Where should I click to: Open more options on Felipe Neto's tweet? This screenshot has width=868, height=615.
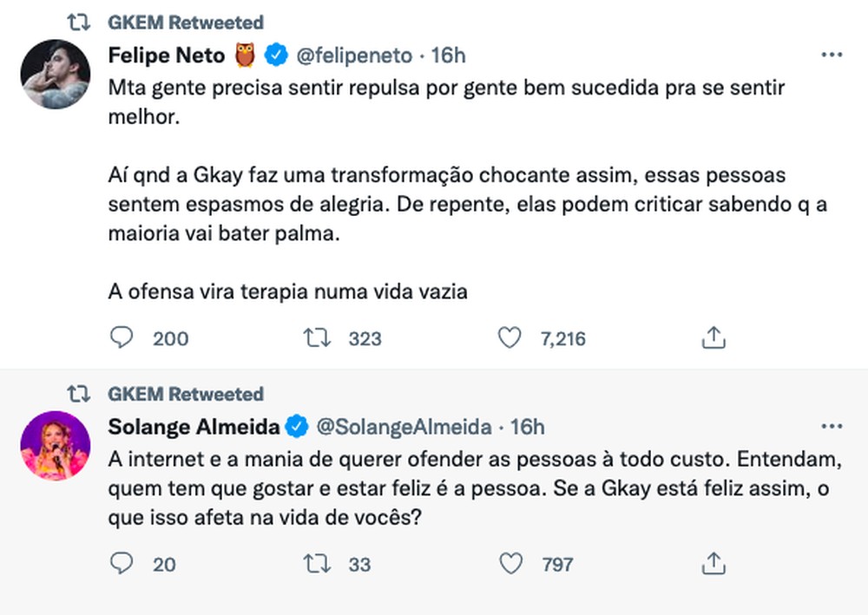[x=832, y=56]
